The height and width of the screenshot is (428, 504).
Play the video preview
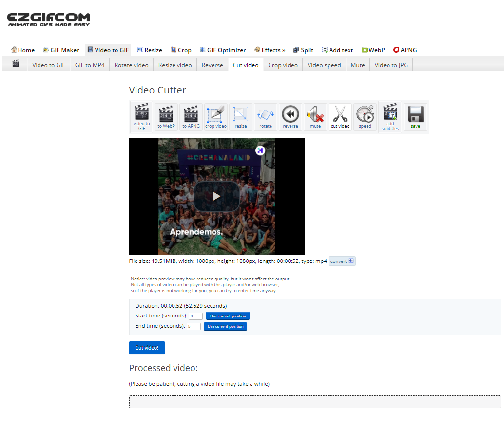click(x=216, y=196)
